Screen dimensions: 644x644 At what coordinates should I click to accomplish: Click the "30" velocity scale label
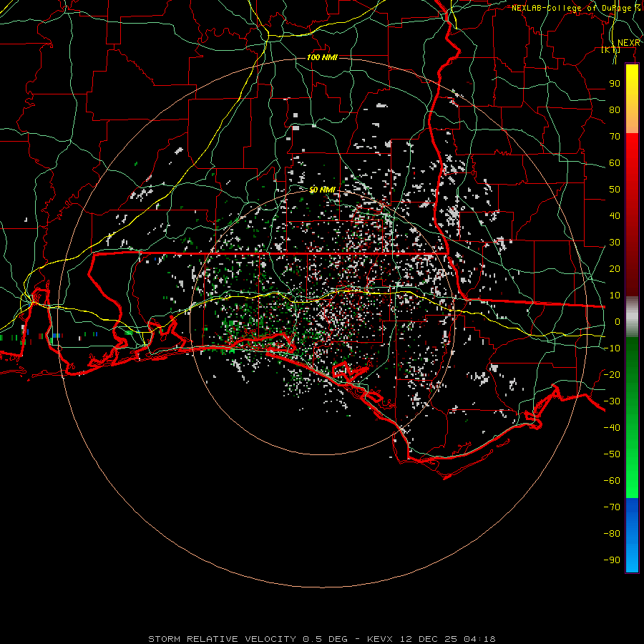pos(615,243)
